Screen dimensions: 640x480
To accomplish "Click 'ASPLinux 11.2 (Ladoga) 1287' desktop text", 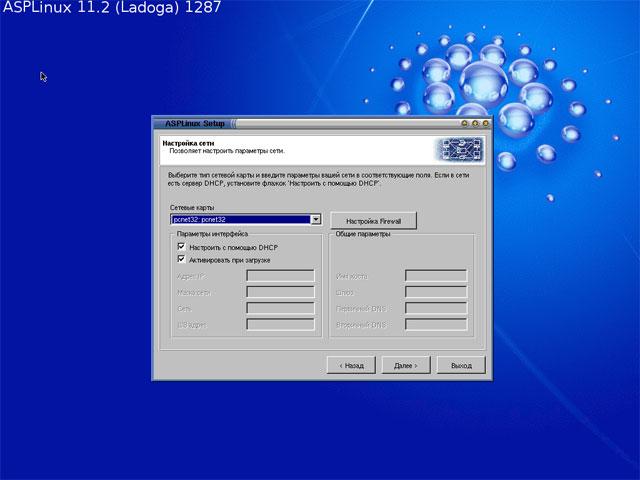I will (x=112, y=7).
